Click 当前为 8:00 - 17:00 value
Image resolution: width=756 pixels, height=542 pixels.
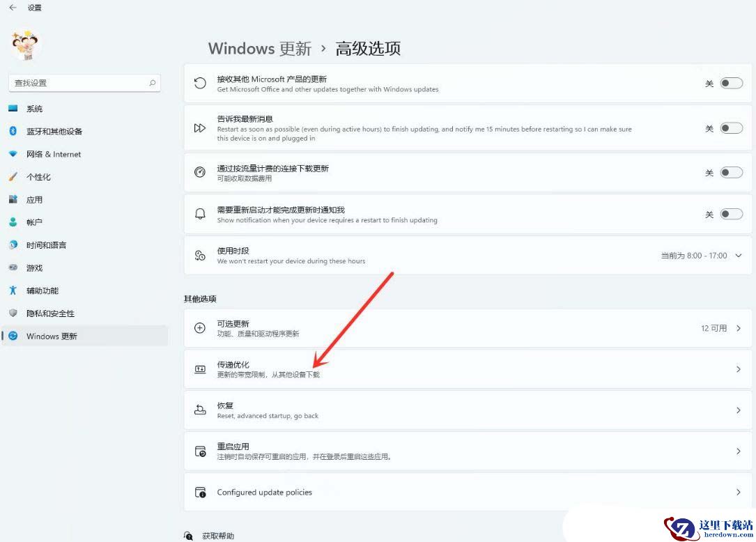click(694, 256)
